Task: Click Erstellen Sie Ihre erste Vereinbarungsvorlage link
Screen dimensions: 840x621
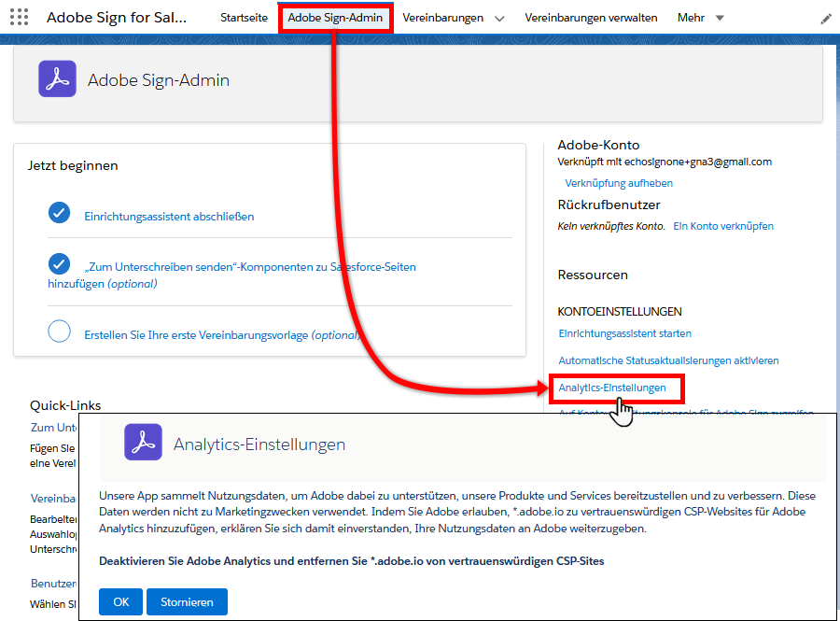Action: tap(221, 335)
